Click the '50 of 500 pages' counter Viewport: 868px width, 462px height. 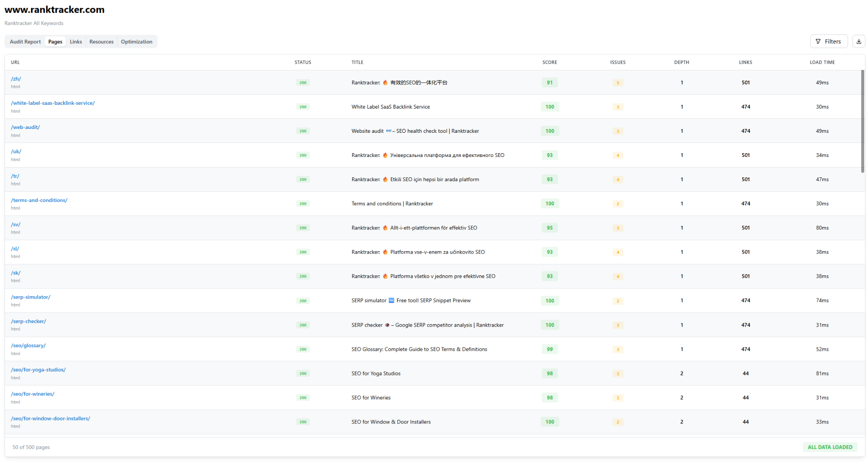pyautogui.click(x=31, y=447)
